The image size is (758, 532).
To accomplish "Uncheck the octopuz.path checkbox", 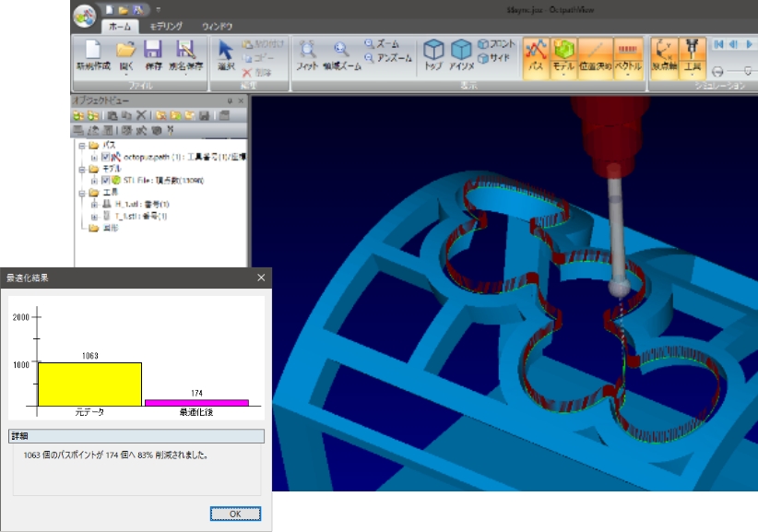I will (106, 158).
